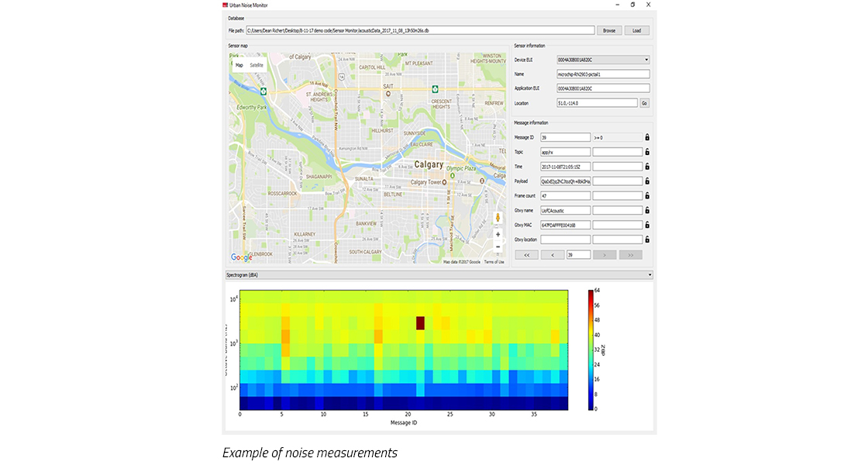The width and height of the screenshot is (868, 465).
Task: Click the Olympic Plaza green marker
Action: 453,175
